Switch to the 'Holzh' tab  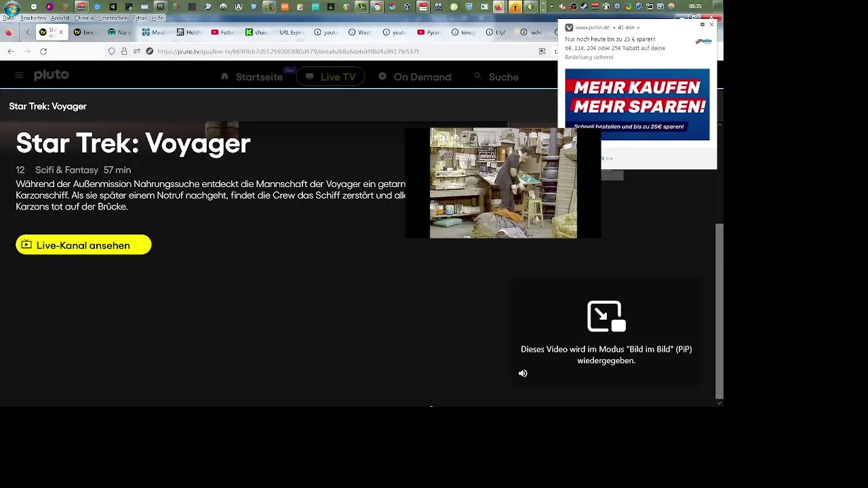189,32
